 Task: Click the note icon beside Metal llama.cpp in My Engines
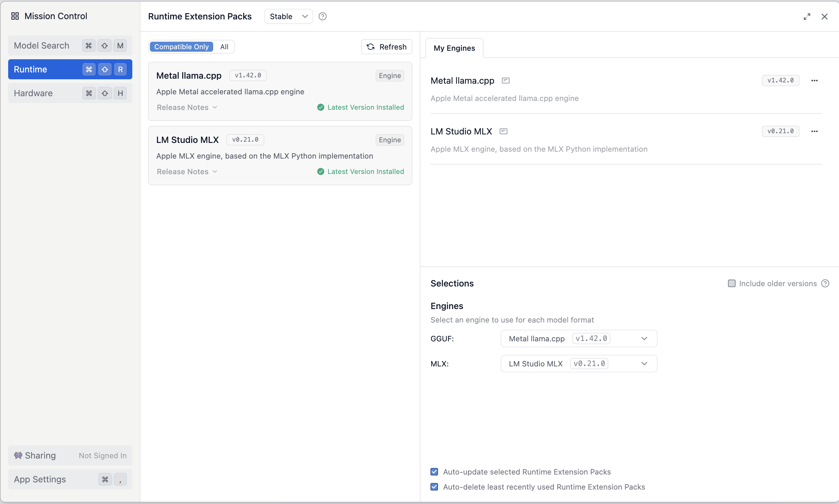pyautogui.click(x=505, y=81)
